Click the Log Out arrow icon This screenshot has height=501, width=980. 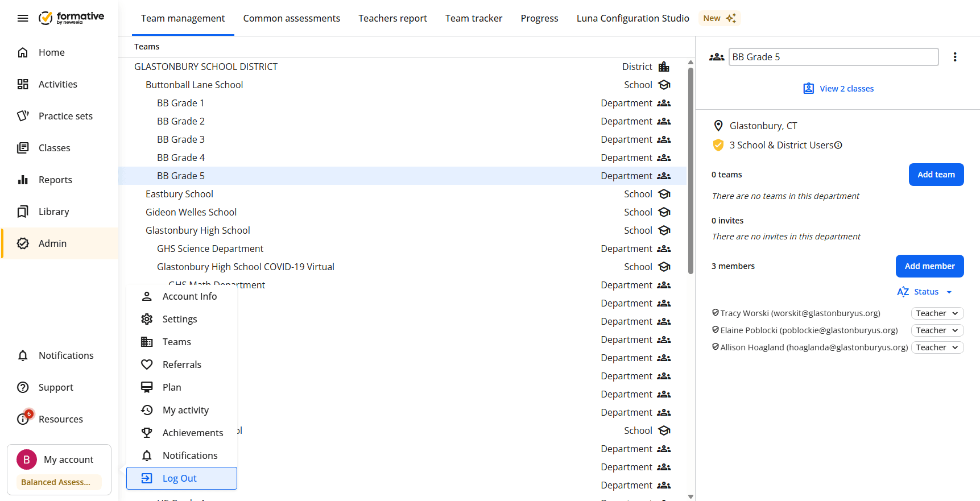click(147, 478)
